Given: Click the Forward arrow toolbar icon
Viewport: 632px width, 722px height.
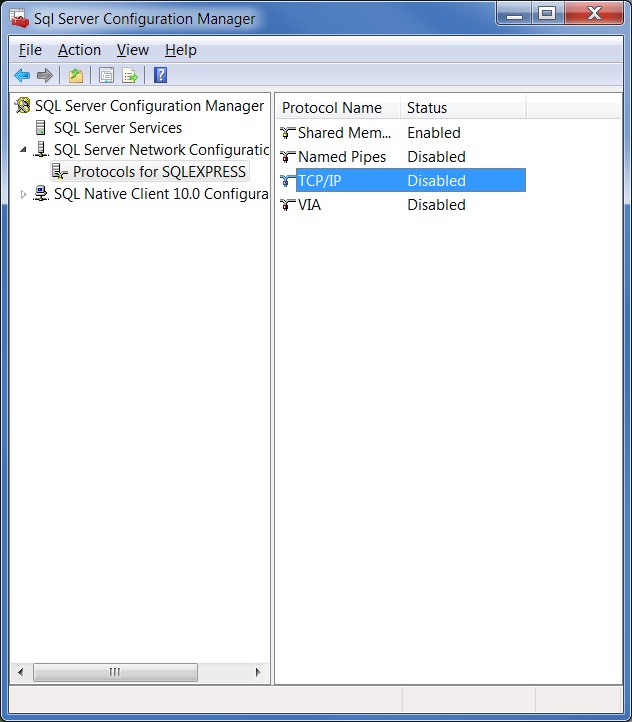Looking at the screenshot, I should coord(45,75).
